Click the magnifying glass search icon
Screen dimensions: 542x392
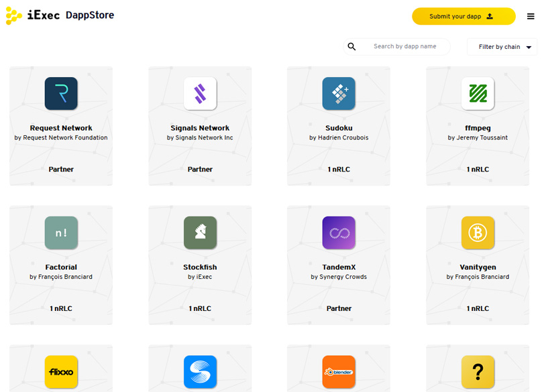(x=351, y=47)
